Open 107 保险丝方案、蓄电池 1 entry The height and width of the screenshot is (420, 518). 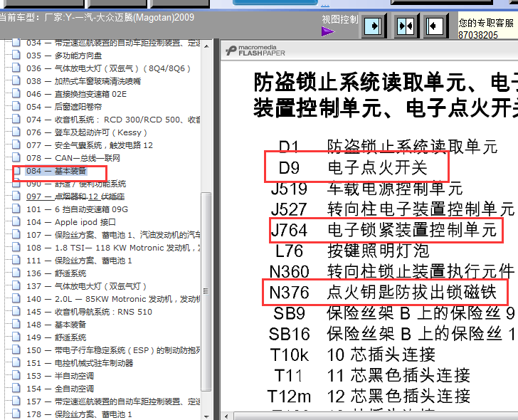click(113, 235)
